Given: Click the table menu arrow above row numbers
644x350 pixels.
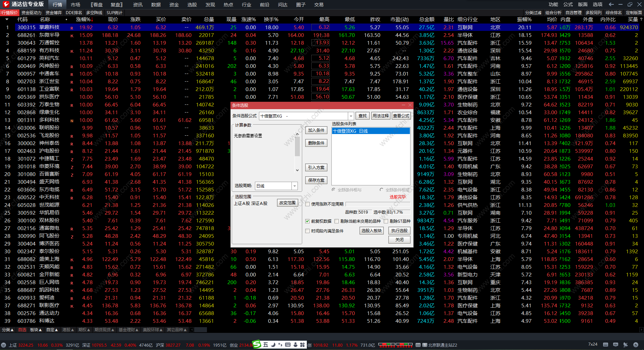Looking at the screenshot, I should pos(7,19).
